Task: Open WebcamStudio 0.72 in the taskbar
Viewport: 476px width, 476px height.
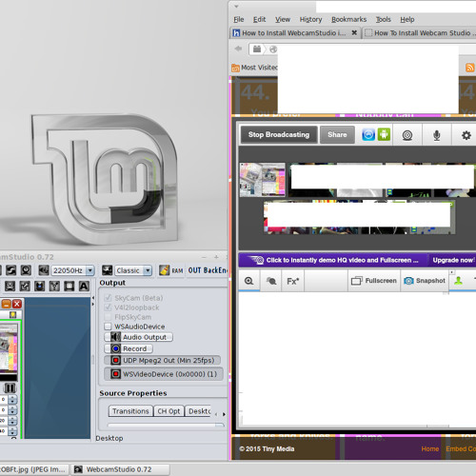Action: pos(120,469)
